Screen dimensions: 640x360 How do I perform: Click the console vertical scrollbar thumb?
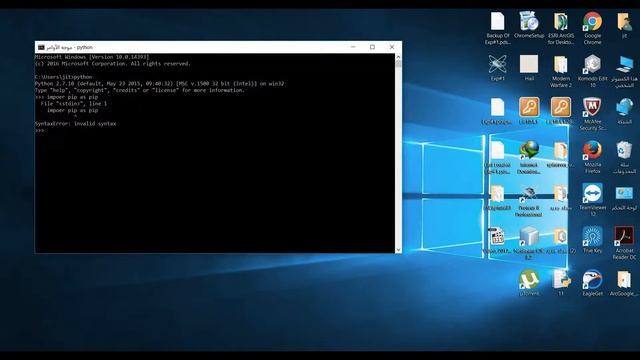coord(398,64)
